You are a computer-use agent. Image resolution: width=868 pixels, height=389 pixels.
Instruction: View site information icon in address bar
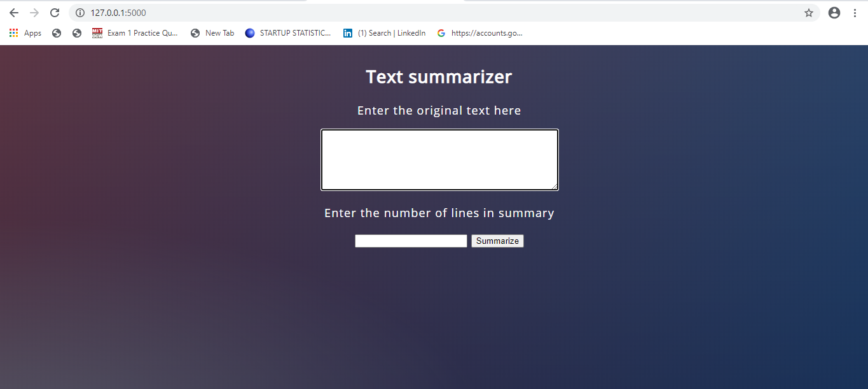(x=80, y=13)
